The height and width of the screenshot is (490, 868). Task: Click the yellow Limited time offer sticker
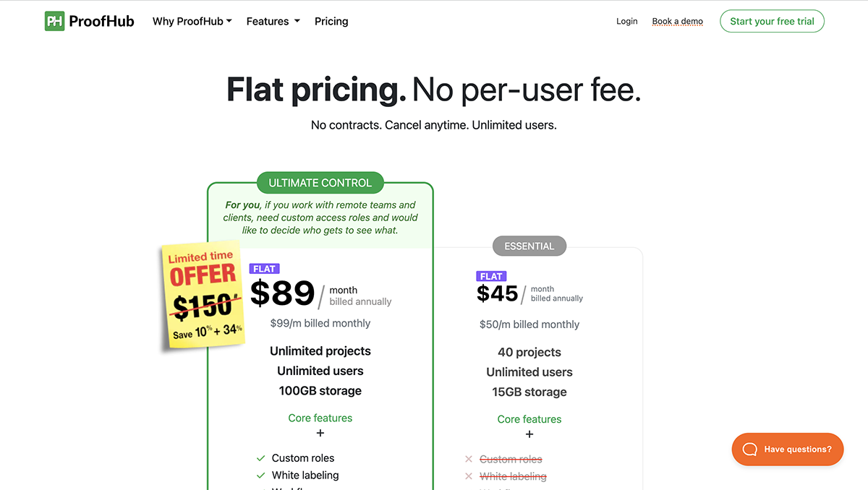coord(202,296)
